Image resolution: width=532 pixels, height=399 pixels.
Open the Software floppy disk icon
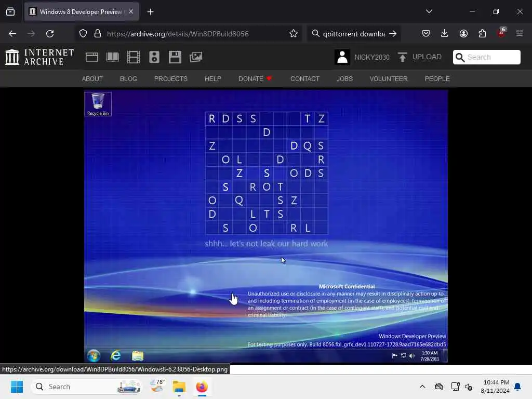(175, 57)
